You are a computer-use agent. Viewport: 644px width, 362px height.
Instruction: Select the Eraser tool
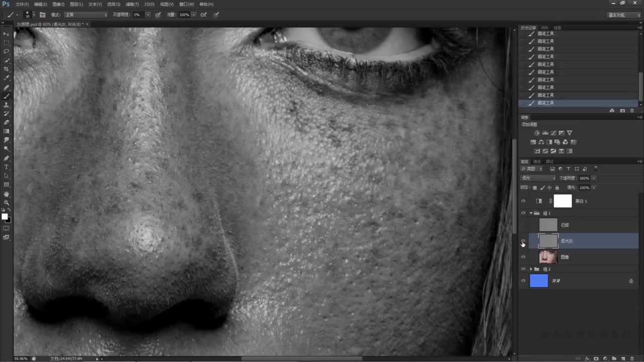pos(7,122)
